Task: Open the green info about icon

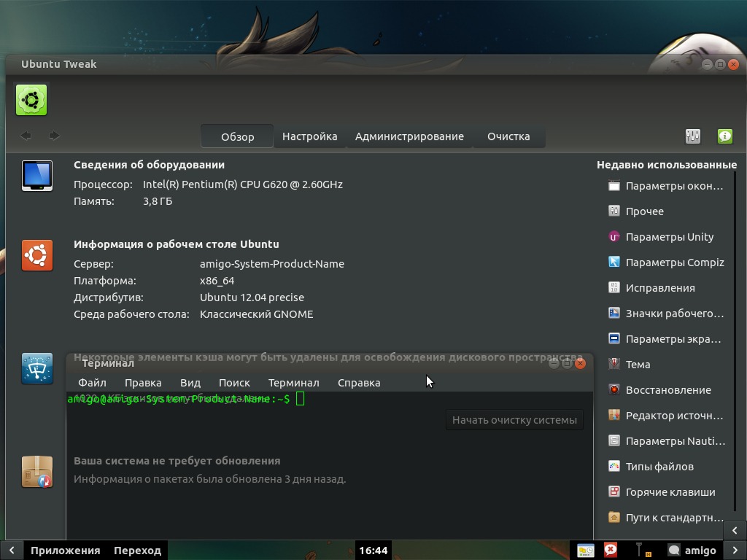Action: (x=725, y=136)
